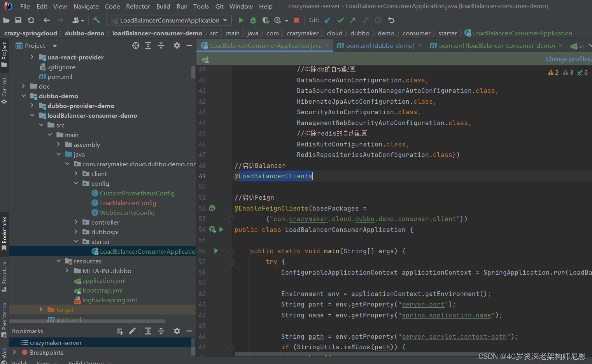
Task: Click the Project panel horizontal scrollbar
Action: coord(88,321)
